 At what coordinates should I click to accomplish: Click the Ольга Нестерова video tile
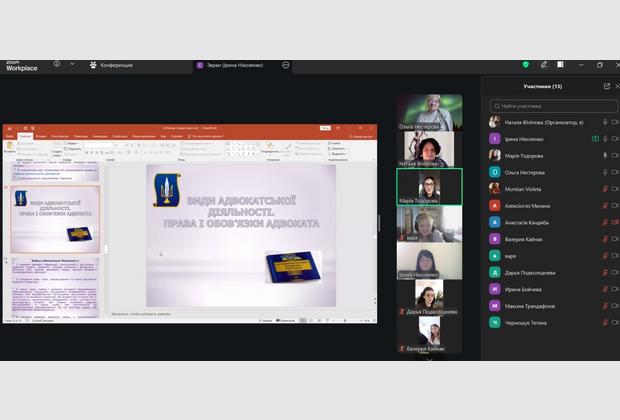click(429, 113)
